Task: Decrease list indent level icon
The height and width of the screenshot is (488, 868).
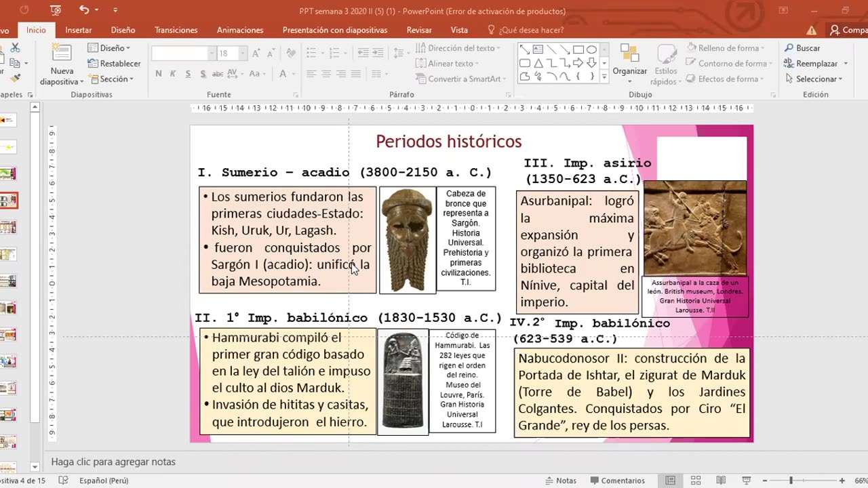Action: tap(363, 53)
